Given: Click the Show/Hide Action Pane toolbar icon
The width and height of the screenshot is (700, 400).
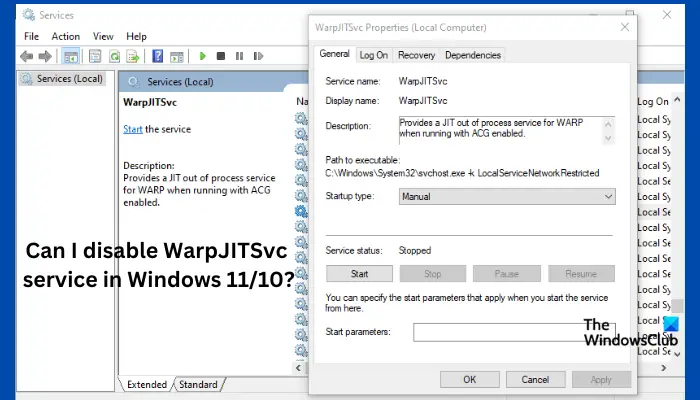Looking at the screenshot, I should (x=177, y=56).
